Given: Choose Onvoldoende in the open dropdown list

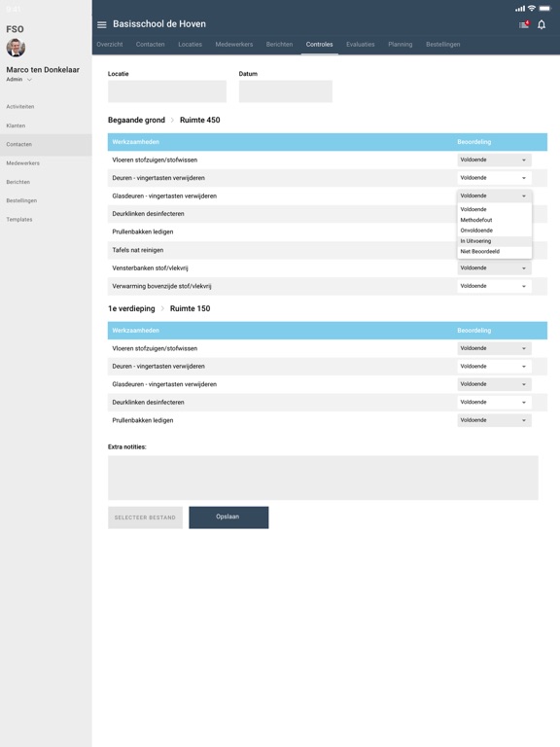Looking at the screenshot, I should (x=494, y=231).
